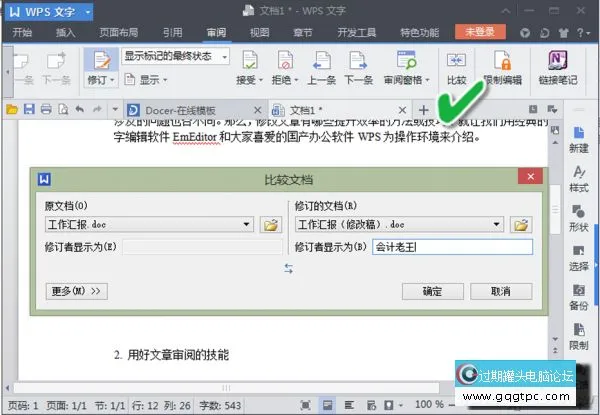
Task: Click the save disk icon
Action: point(29,110)
